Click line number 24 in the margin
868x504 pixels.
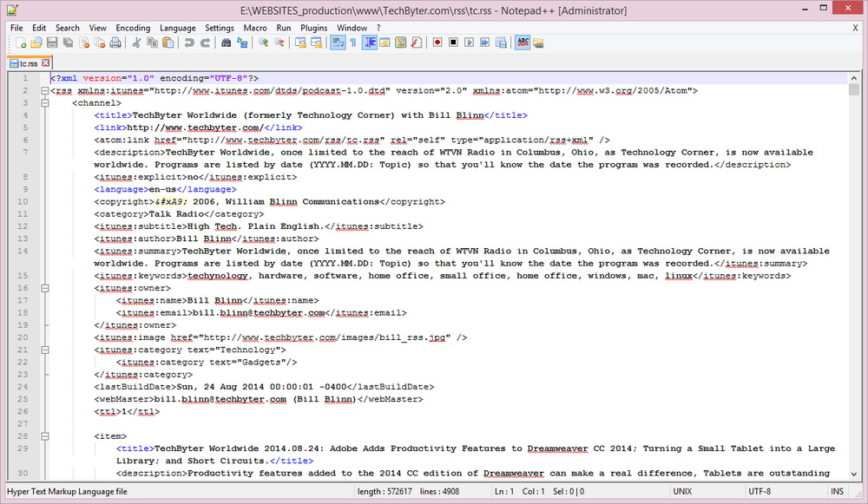[23, 387]
